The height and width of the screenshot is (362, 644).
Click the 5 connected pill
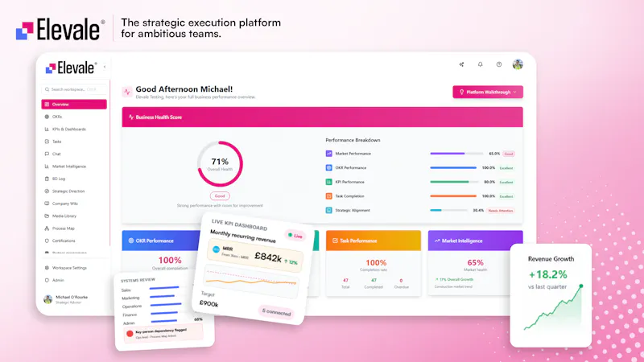coord(276,312)
